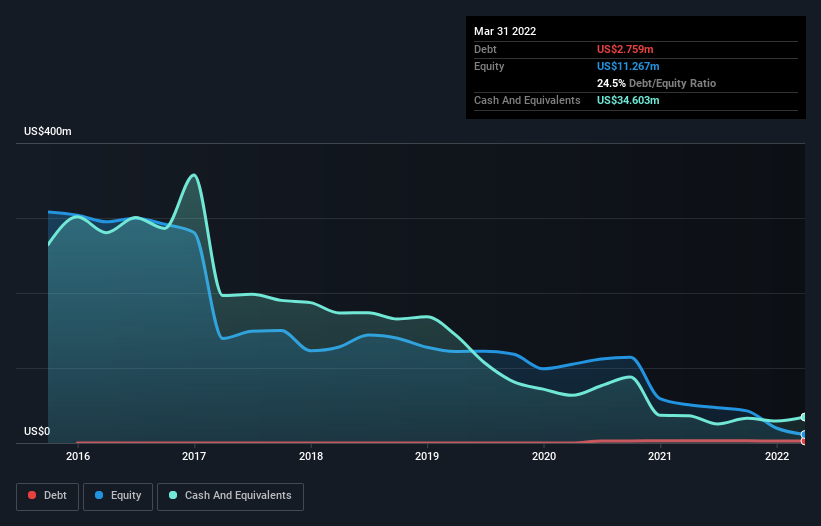821x526 pixels.
Task: Click the 24.5% Debt/Equity Ratio text
Action: [x=656, y=83]
